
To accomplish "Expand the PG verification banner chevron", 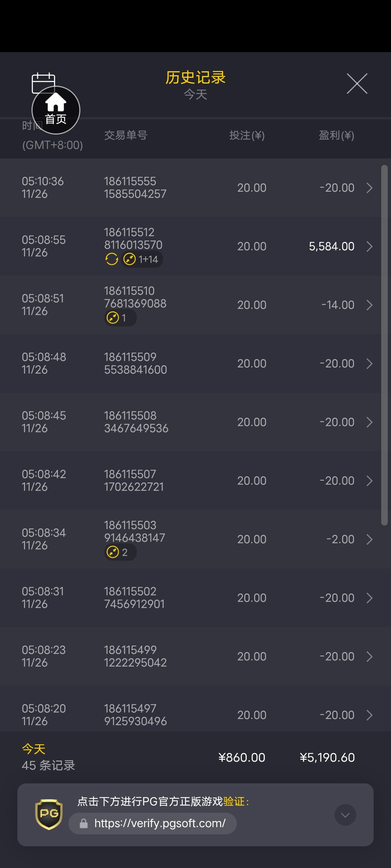I will (x=345, y=815).
